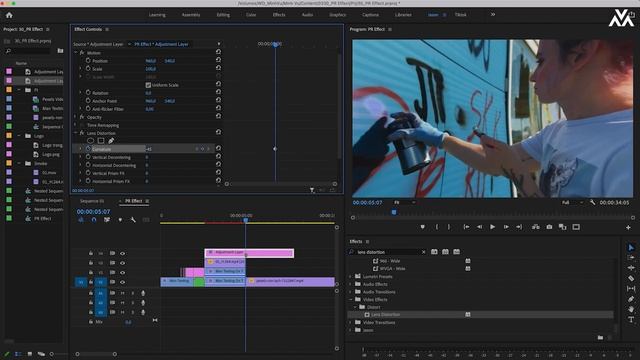640x360 pixels.
Task: Filter by Accelerated Effects badge
Action: click(434, 252)
